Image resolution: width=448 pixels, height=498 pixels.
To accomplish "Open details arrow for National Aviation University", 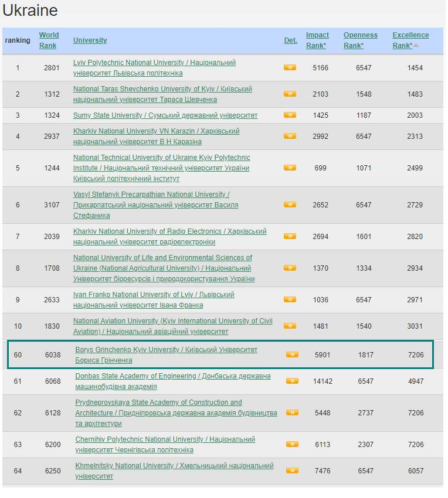I will [290, 326].
